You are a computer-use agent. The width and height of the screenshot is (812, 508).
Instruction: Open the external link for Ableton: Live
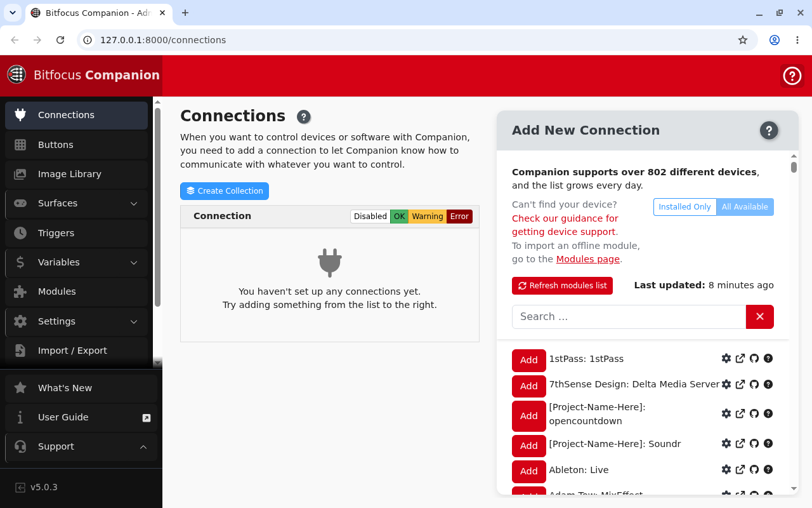click(x=740, y=469)
